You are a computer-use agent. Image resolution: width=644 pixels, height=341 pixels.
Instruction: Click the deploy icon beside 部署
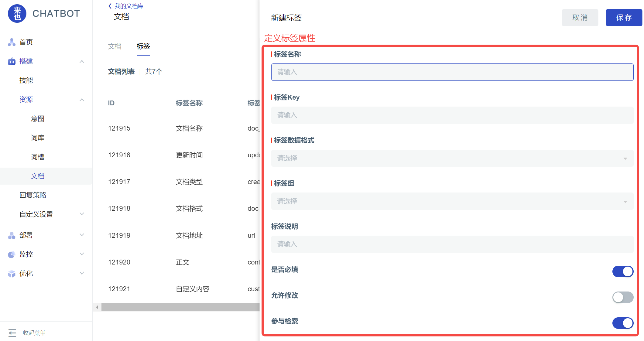pos(12,235)
